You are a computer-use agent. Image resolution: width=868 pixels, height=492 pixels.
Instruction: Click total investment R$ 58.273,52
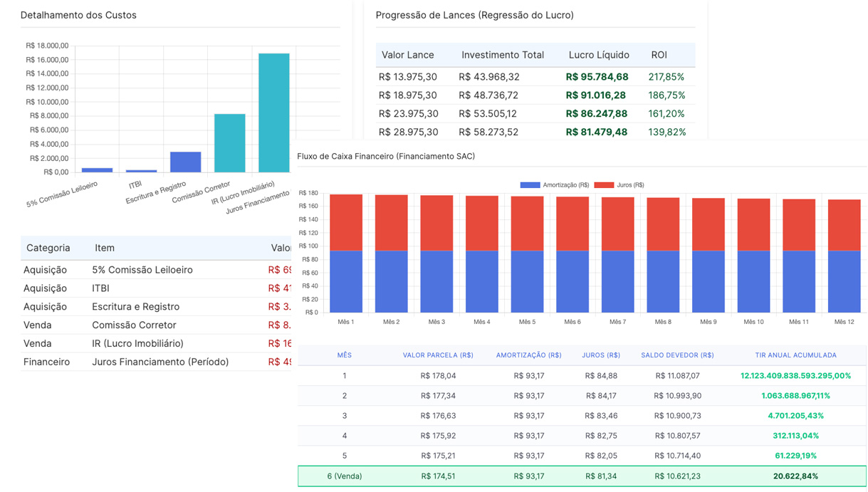[x=488, y=132]
